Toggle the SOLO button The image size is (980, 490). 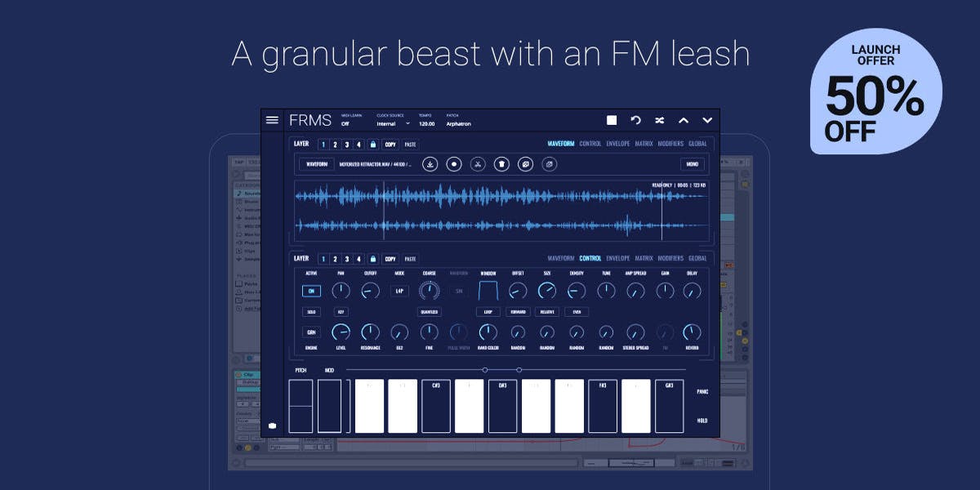coord(311,312)
